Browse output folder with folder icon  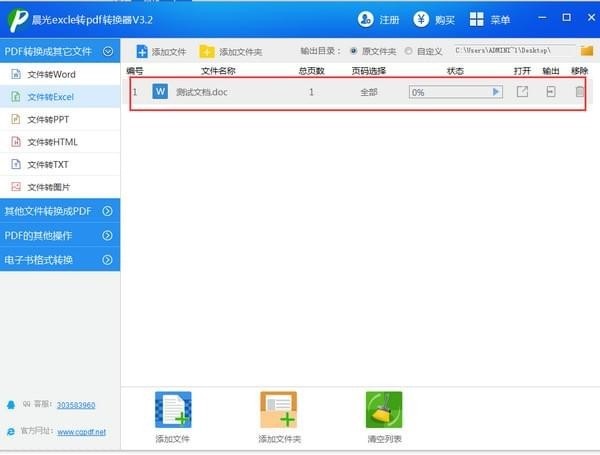[x=587, y=51]
